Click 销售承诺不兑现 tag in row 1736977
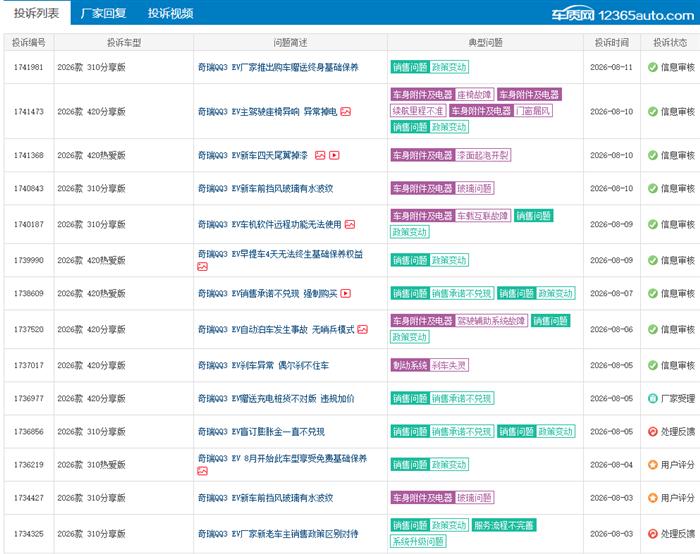Image resolution: width=700 pixels, height=554 pixels. (x=462, y=398)
